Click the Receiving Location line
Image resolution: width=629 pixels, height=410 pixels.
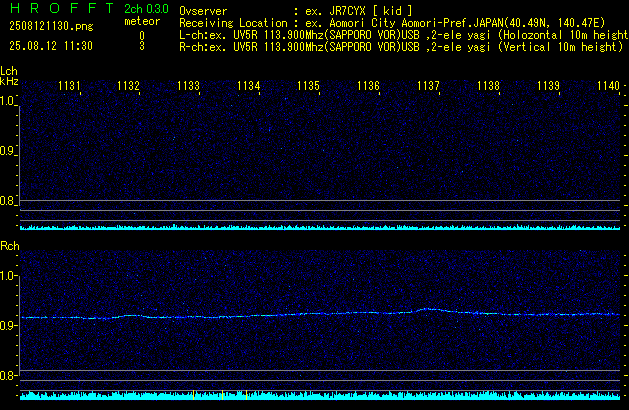point(392,23)
